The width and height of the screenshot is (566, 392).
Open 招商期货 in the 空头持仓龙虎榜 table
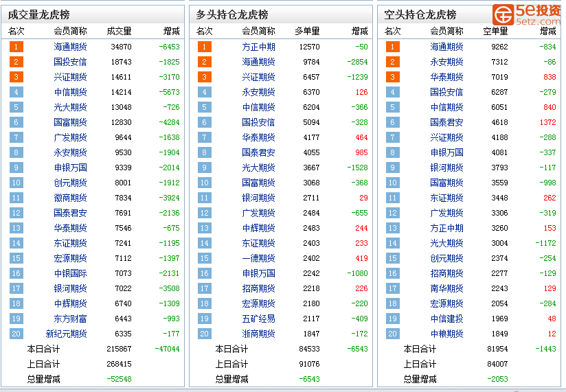[x=446, y=273]
